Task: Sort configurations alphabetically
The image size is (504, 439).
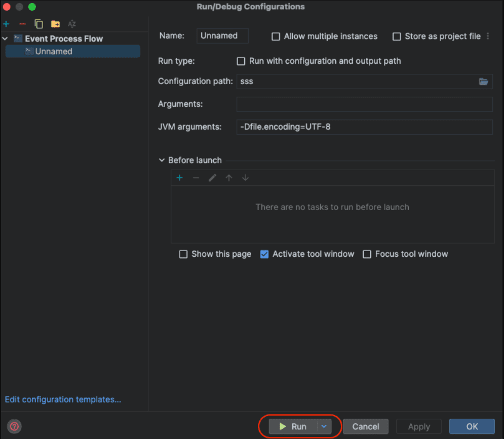Action: pyautogui.click(x=71, y=24)
